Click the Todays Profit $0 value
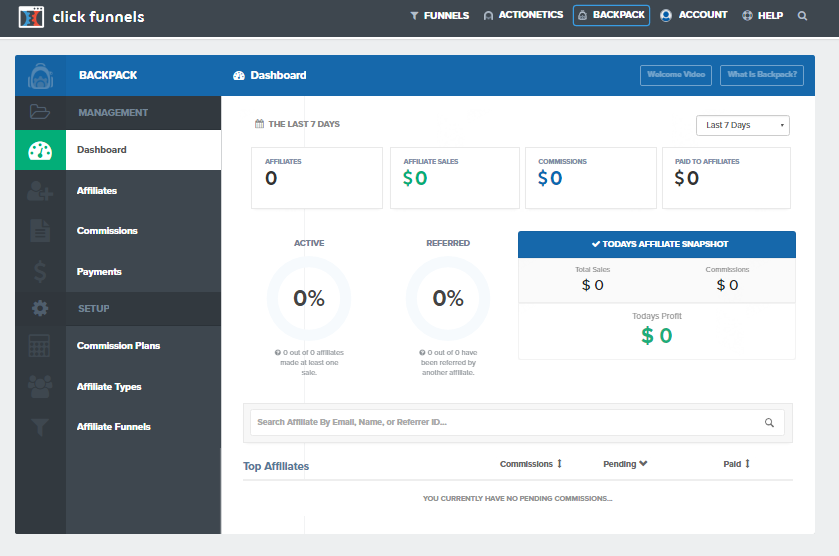 tap(657, 336)
